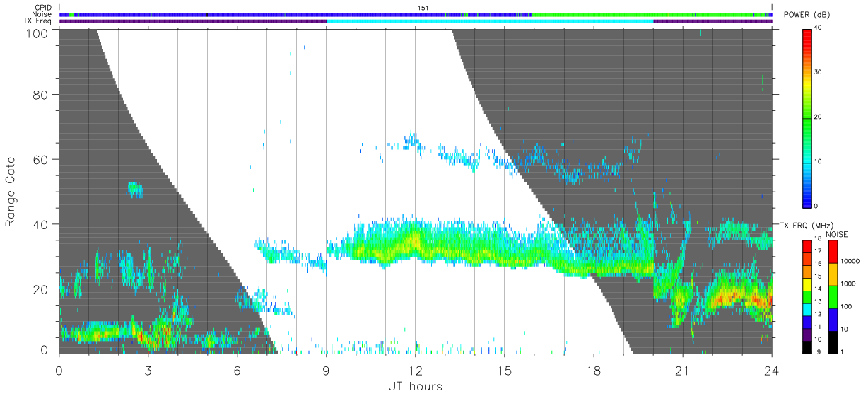Click the "40" label on the POWER colorbar
The width and height of the screenshot is (868, 401).
pyautogui.click(x=819, y=28)
